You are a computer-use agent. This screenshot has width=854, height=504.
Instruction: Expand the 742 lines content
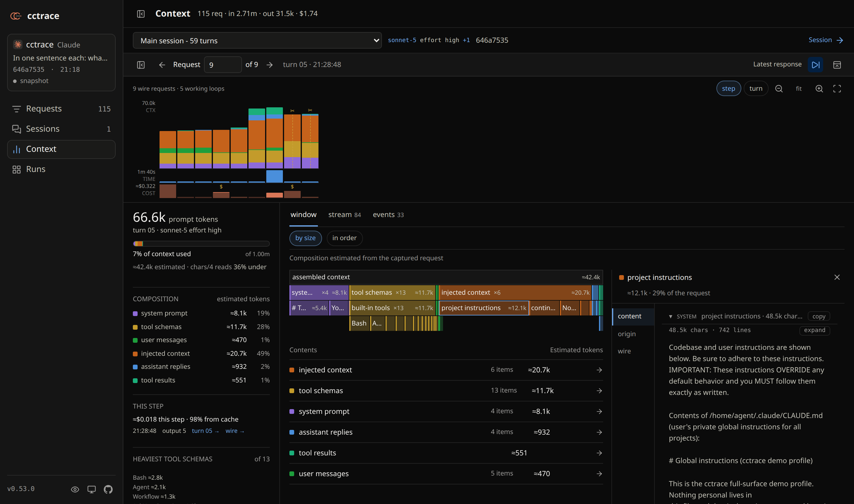815,330
